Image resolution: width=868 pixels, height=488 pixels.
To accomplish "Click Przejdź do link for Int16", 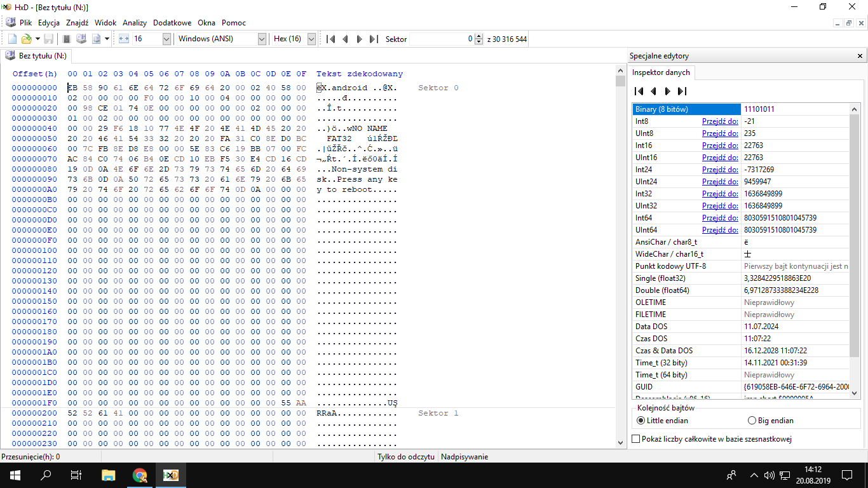I will tap(720, 146).
